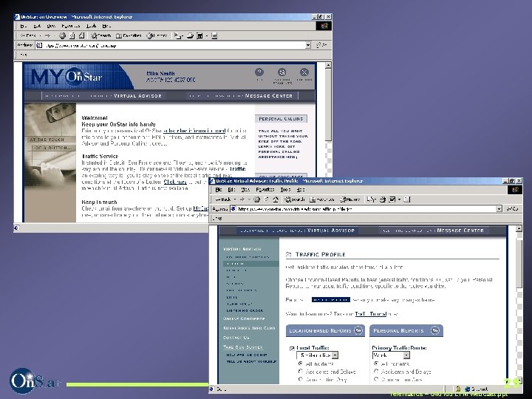Open Search in Traffic Profile window toolbar
Image resolution: width=532 pixels, height=399 pixels.
(295, 199)
